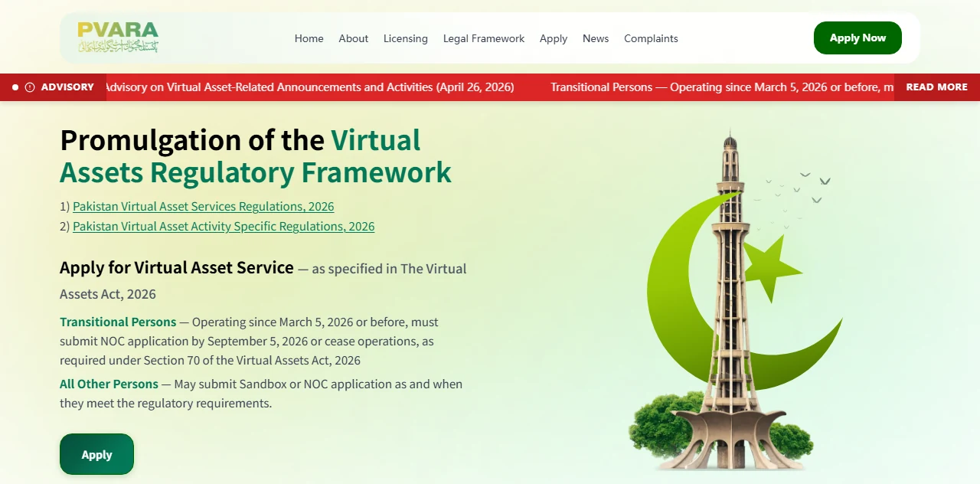Select Apply in the top navigation
Screen dimensions: 980x484
pyautogui.click(x=554, y=38)
